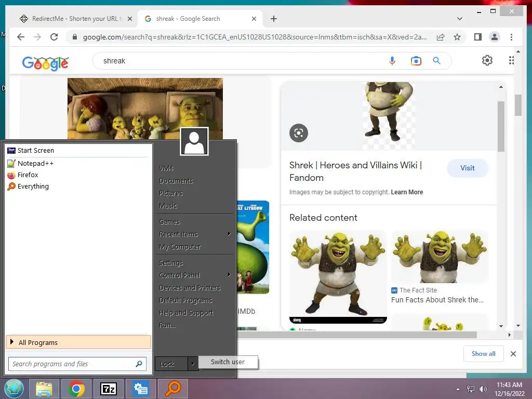The height and width of the screenshot is (399, 532).
Task: Launch Firefox from Start menu
Action: [78, 175]
